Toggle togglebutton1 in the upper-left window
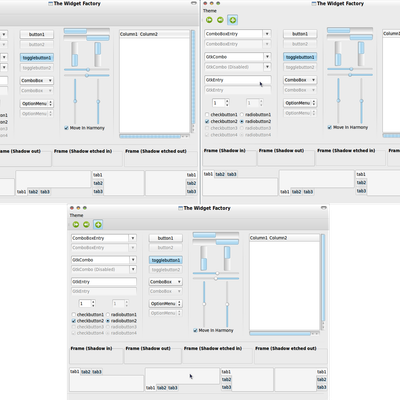 pos(37,58)
